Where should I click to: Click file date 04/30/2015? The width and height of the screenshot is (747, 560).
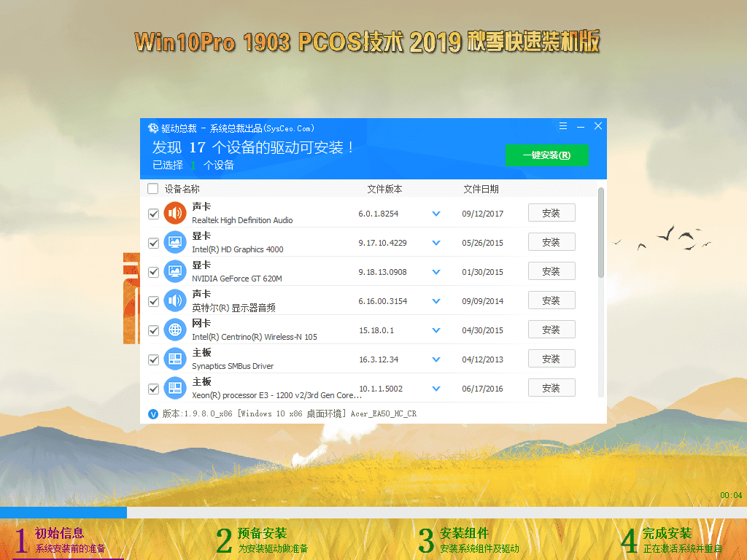click(x=483, y=330)
